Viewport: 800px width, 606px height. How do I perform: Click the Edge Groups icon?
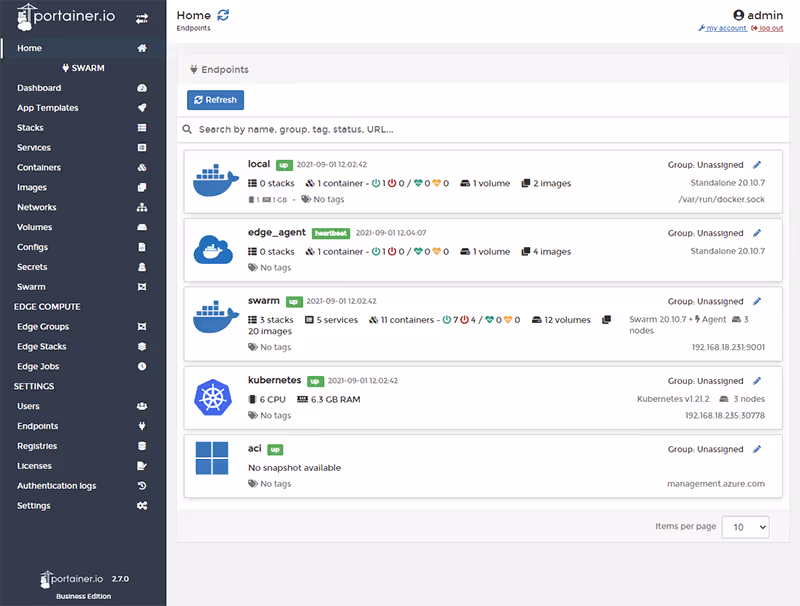pos(142,326)
